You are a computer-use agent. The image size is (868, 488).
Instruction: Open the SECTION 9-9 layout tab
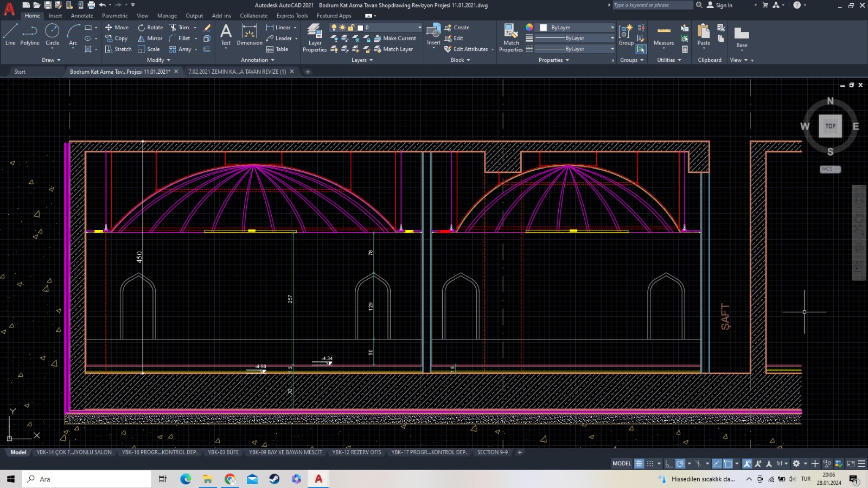[492, 452]
